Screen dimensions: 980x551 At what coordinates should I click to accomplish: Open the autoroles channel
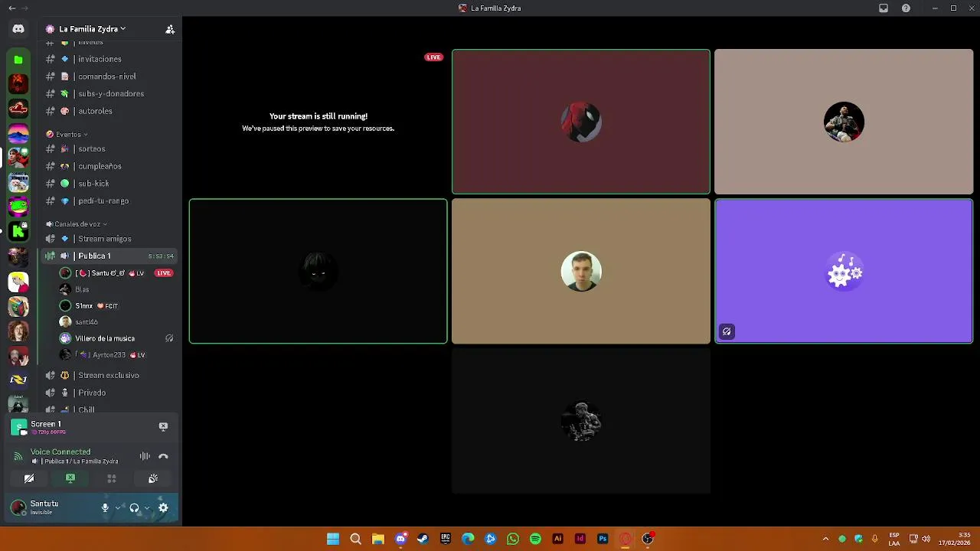click(x=110, y=111)
